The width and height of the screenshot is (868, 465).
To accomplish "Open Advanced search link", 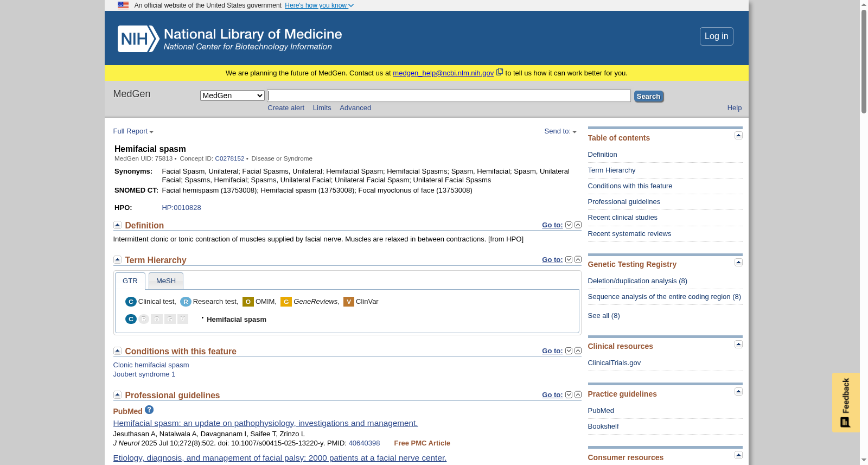I will (355, 108).
